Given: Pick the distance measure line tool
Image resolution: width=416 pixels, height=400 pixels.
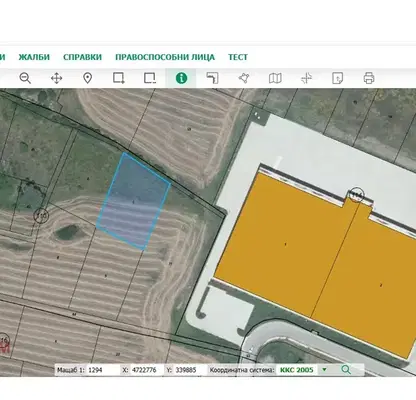Looking at the screenshot, I should [212, 78].
